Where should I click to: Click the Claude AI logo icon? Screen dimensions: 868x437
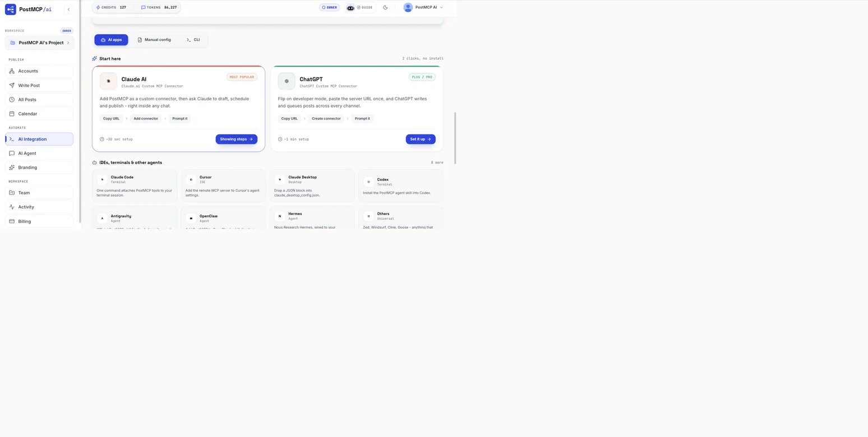[108, 81]
